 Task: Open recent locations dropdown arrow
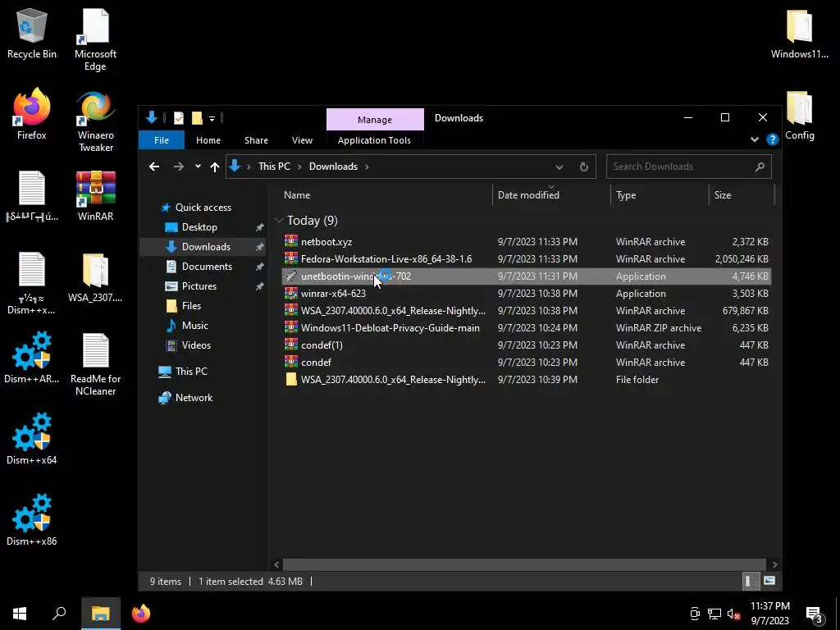tap(198, 167)
